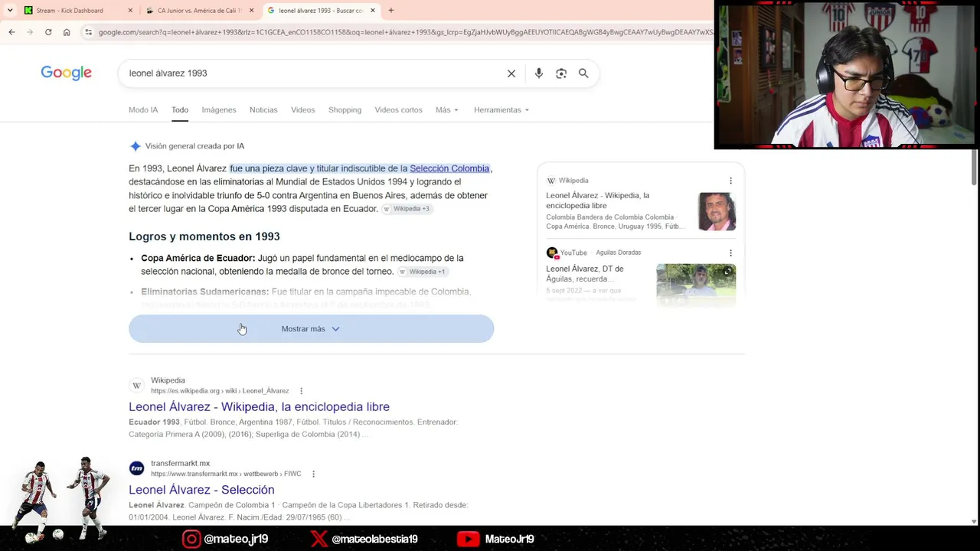Click the Leonel Álvarez portrait thumbnail
The width and height of the screenshot is (980, 551).
coord(717,211)
